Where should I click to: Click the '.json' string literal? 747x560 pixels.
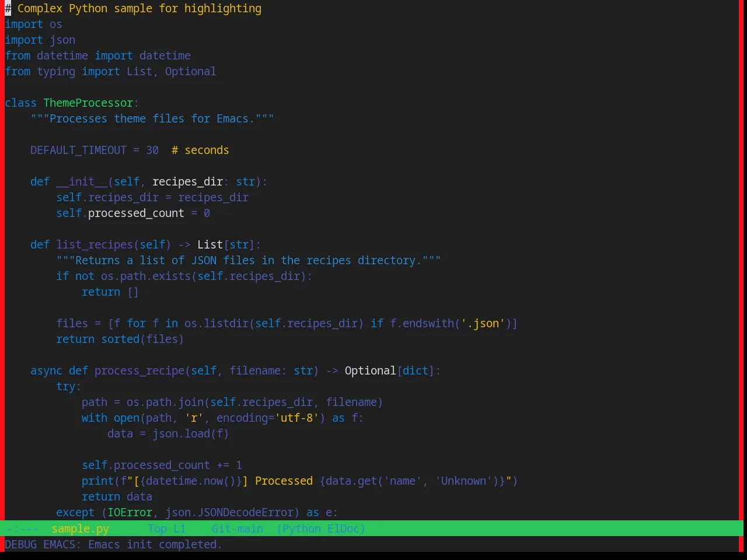click(x=483, y=323)
